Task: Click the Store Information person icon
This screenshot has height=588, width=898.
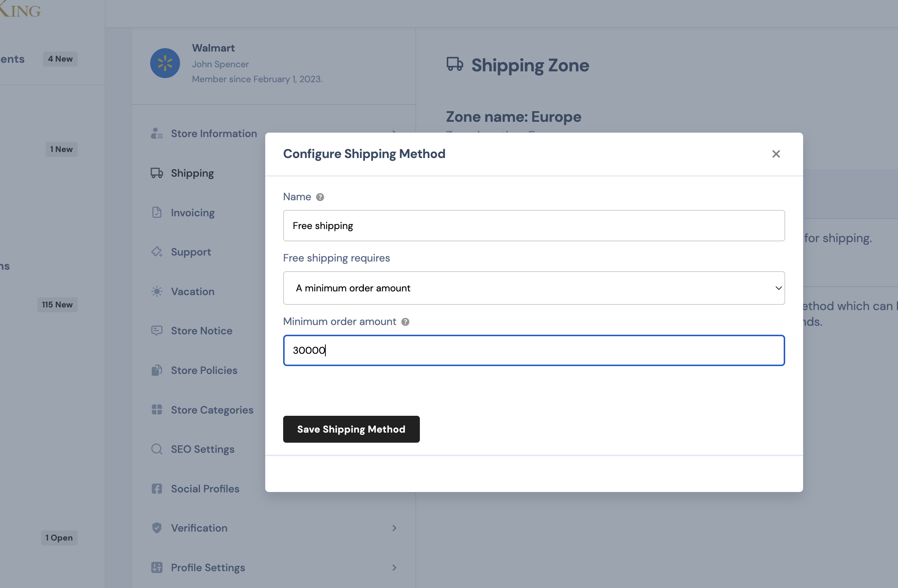Action: pos(157,134)
